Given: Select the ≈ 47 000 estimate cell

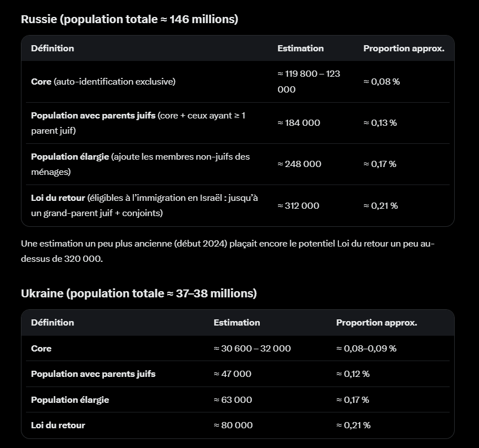Looking at the screenshot, I should [x=232, y=374].
